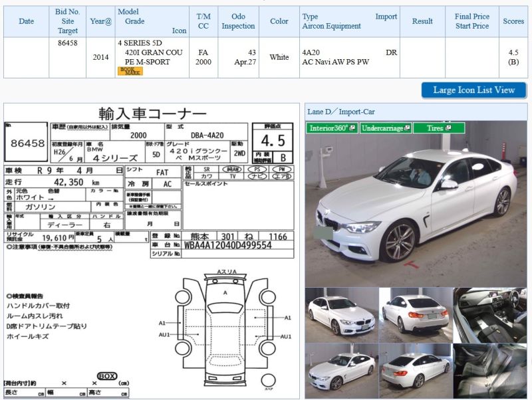Open front-right view thumbnail of the BMW
The height and width of the screenshot is (400, 532).
pos(341,315)
